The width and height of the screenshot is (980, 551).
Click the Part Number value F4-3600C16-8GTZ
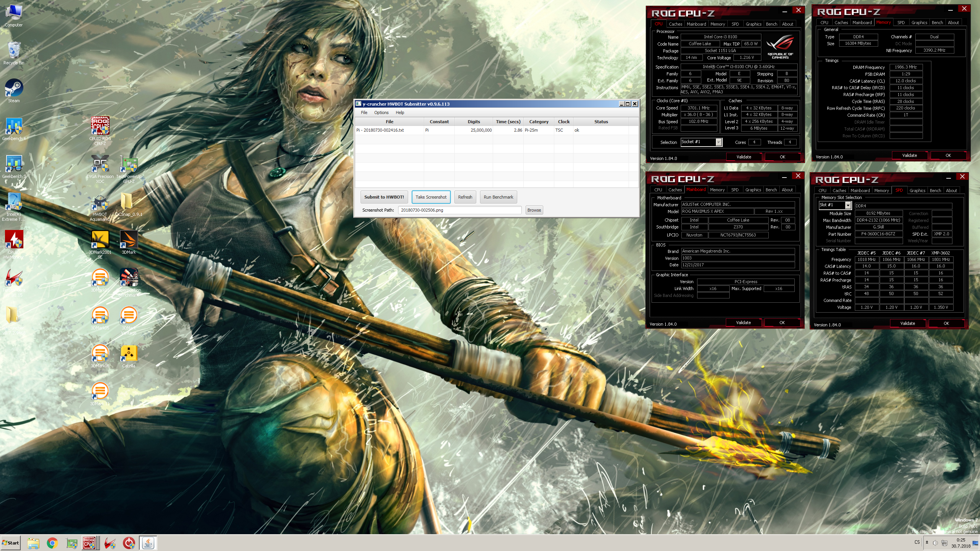point(878,234)
